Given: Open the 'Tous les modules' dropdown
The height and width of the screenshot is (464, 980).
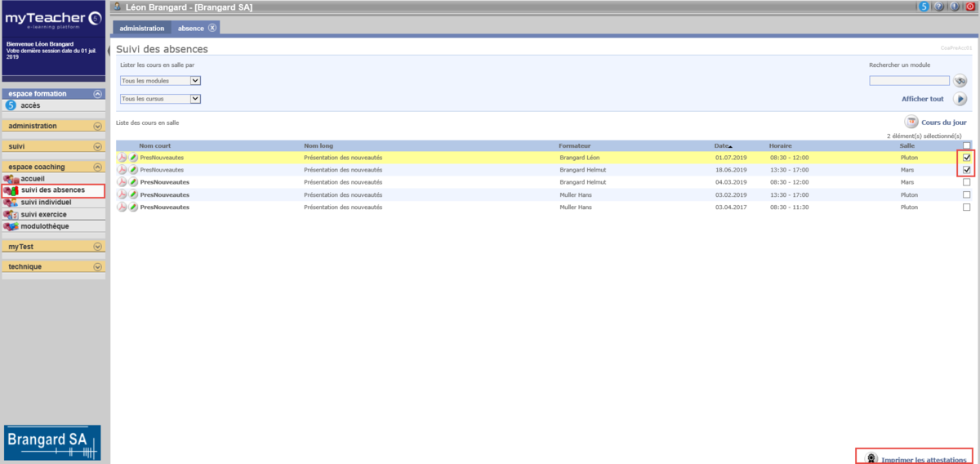Looking at the screenshot, I should point(160,81).
